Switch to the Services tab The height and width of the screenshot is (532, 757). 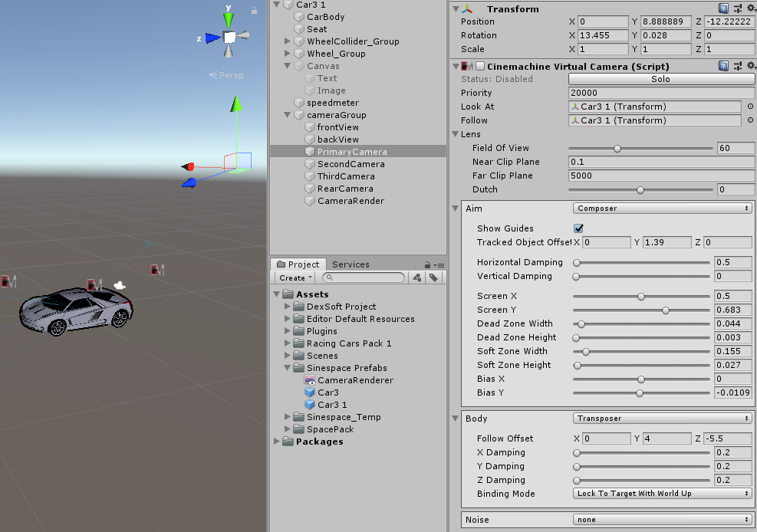[x=351, y=264]
